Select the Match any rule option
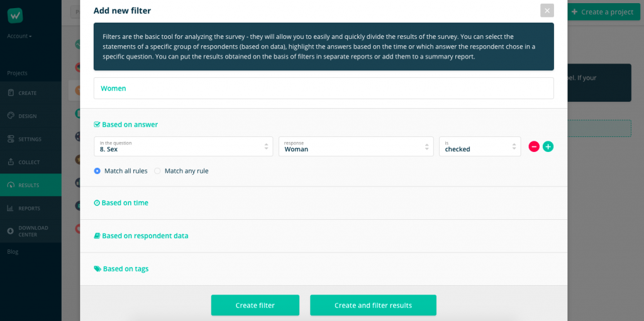This screenshot has height=321, width=644. point(158,171)
